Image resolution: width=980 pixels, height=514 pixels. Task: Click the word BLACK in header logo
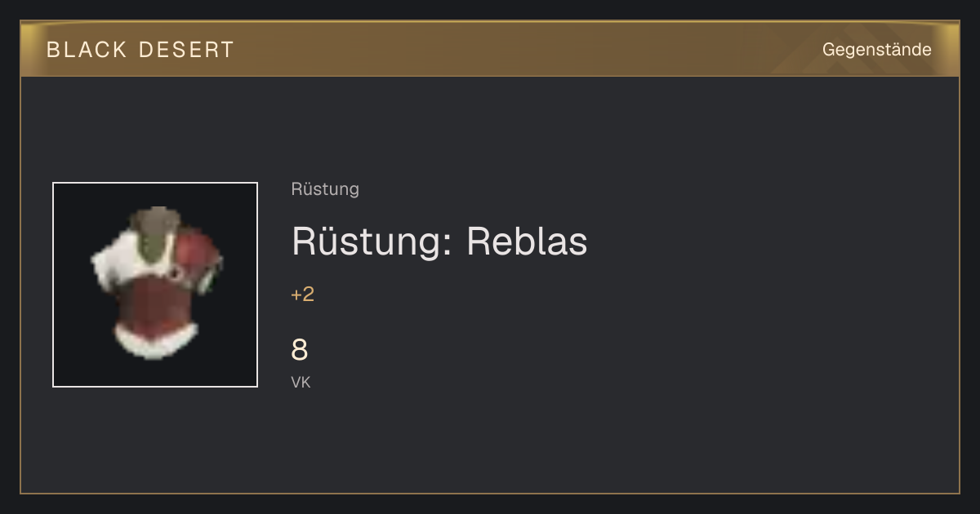(87, 50)
